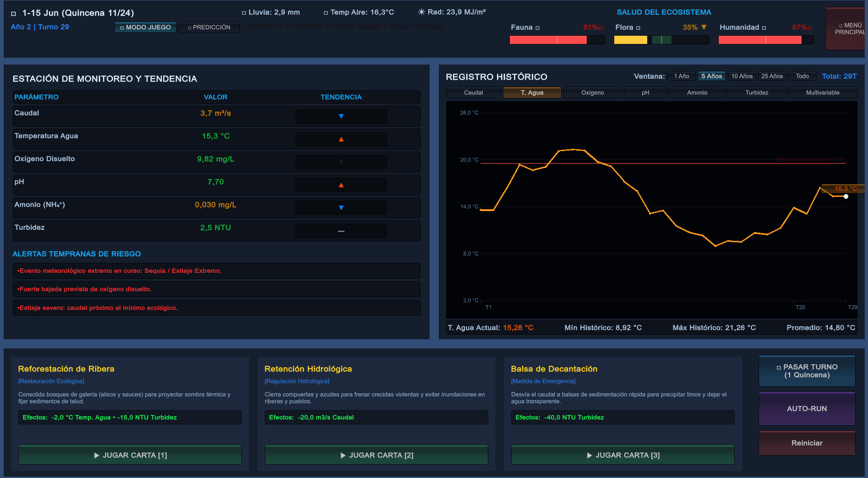Select the 10 Años time window
The height and width of the screenshot is (478, 868).
click(x=742, y=76)
